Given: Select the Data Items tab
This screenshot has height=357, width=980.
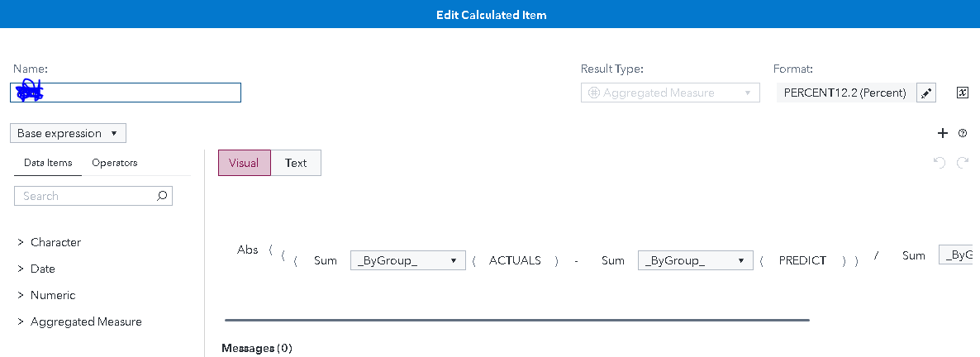Looking at the screenshot, I should pos(48,163).
